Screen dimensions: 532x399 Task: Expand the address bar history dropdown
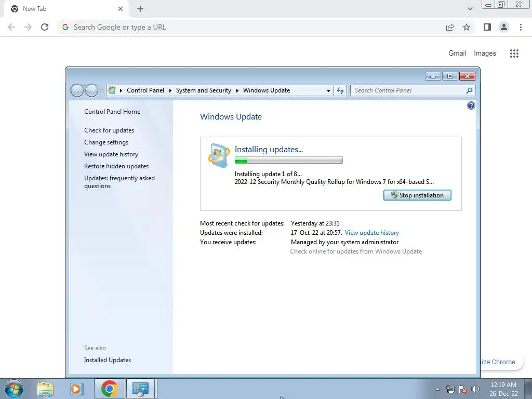point(328,90)
